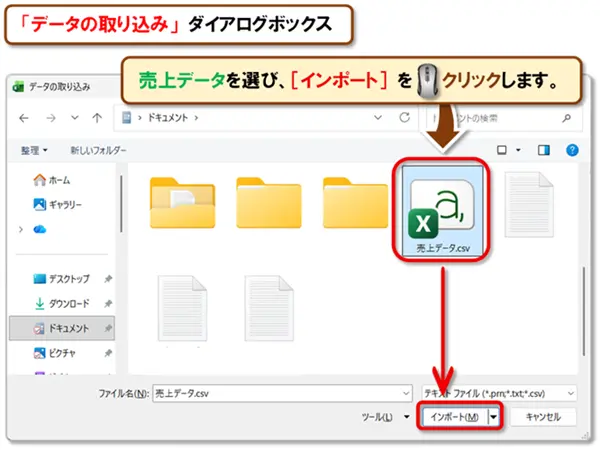Select the first text document in second row
The height and width of the screenshot is (450, 600).
tap(183, 308)
